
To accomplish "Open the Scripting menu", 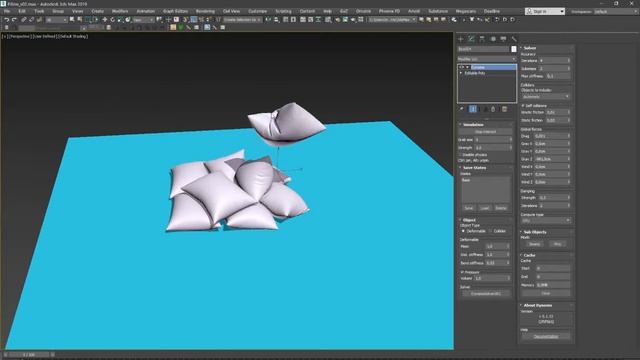I will [x=283, y=11].
